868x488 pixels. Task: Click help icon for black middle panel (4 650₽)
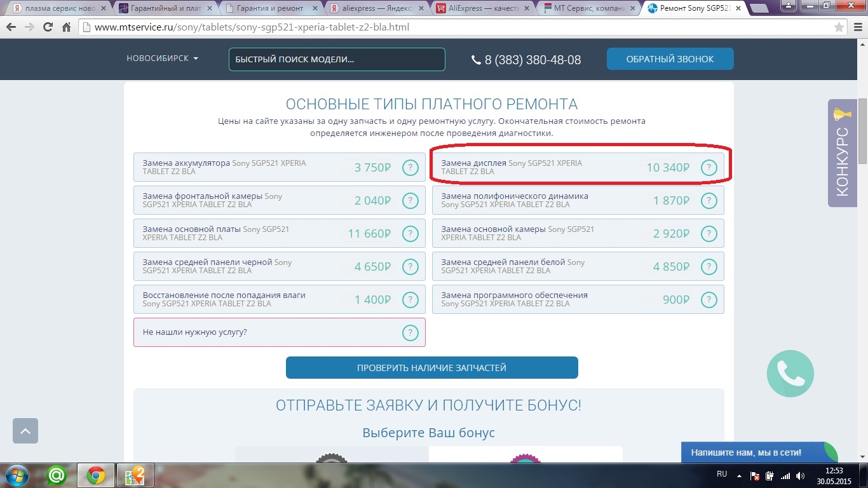pos(410,267)
